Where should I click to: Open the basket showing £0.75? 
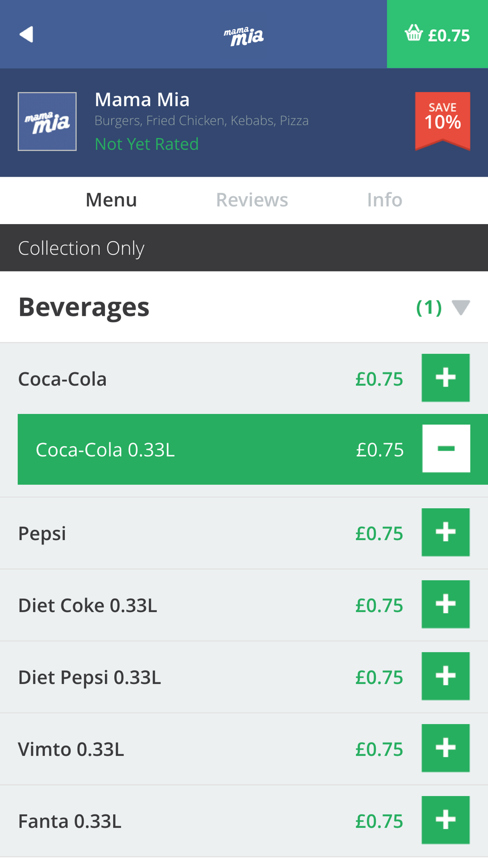[x=437, y=34]
